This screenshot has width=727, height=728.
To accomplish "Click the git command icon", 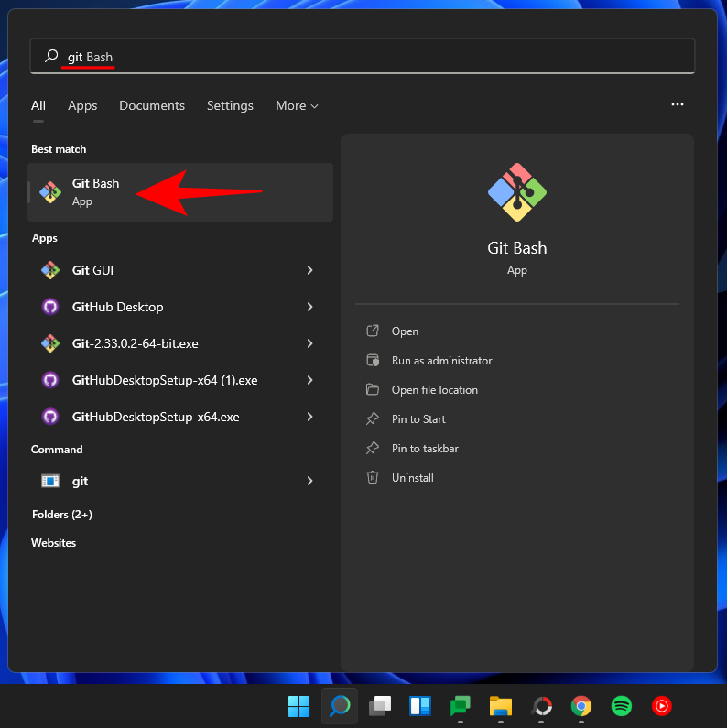I will [50, 481].
